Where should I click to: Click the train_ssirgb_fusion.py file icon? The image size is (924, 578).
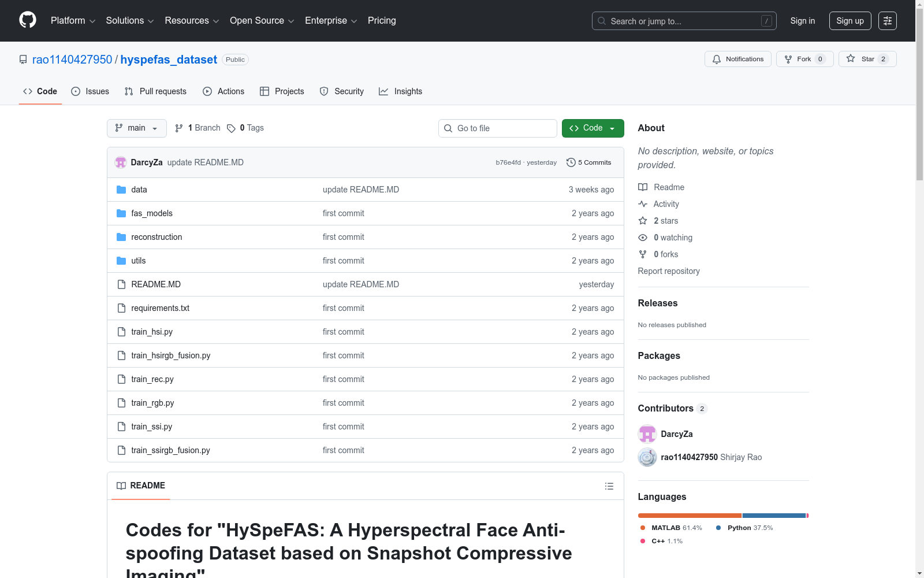[x=121, y=450]
